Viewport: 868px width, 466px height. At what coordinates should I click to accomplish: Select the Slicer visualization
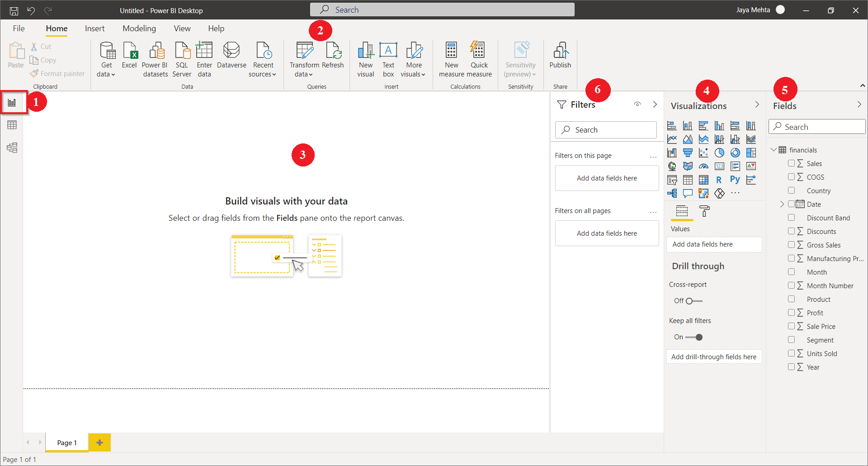tap(672, 180)
